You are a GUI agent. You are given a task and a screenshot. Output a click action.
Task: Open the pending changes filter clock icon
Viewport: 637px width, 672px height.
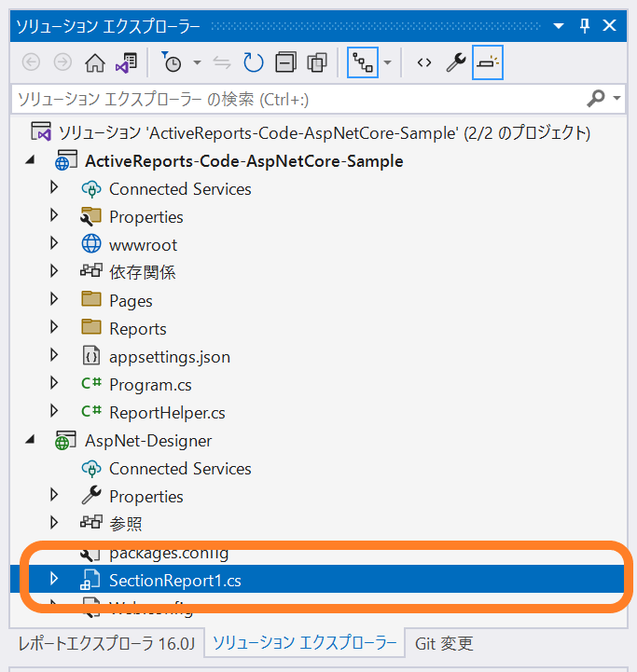172,62
